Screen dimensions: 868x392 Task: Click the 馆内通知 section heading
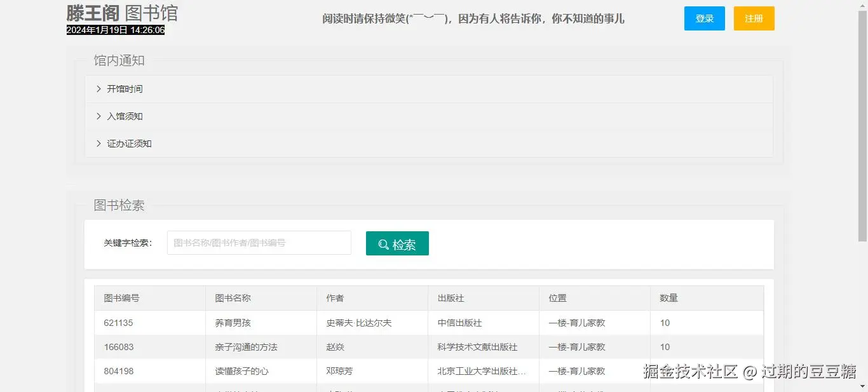pyautogui.click(x=119, y=60)
